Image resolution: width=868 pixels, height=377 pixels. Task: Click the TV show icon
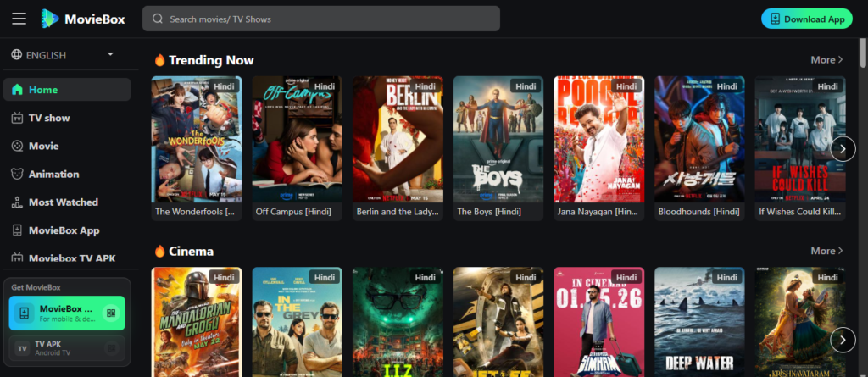(17, 118)
